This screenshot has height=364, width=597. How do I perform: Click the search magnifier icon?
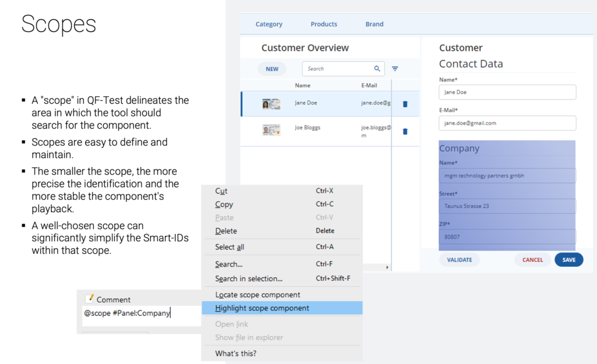377,68
